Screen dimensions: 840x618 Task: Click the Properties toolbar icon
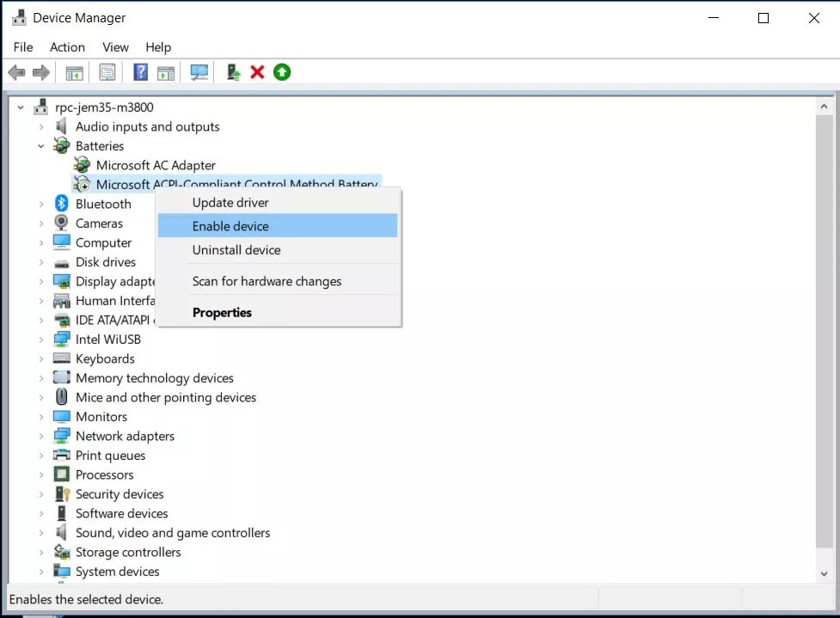point(107,72)
